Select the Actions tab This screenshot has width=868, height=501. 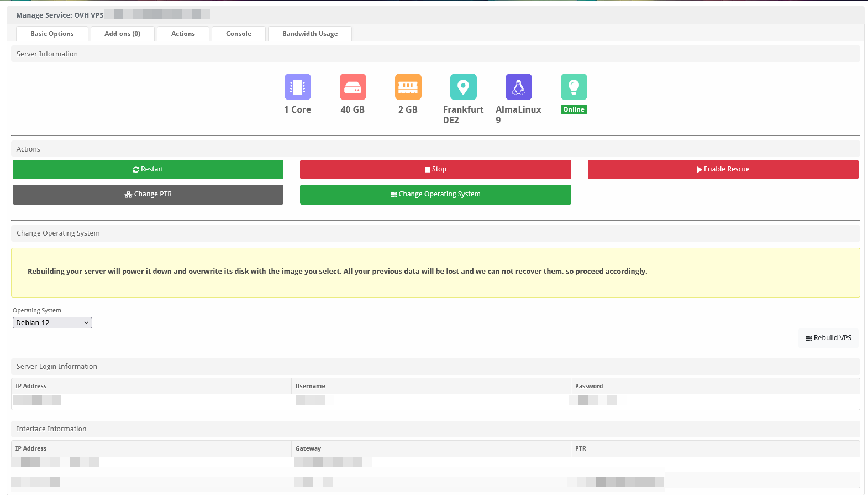click(x=183, y=34)
